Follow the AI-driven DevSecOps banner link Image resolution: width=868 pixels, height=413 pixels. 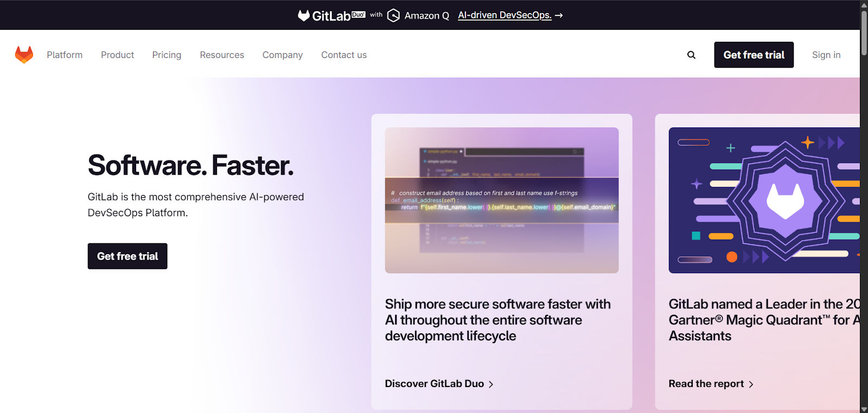coord(505,15)
